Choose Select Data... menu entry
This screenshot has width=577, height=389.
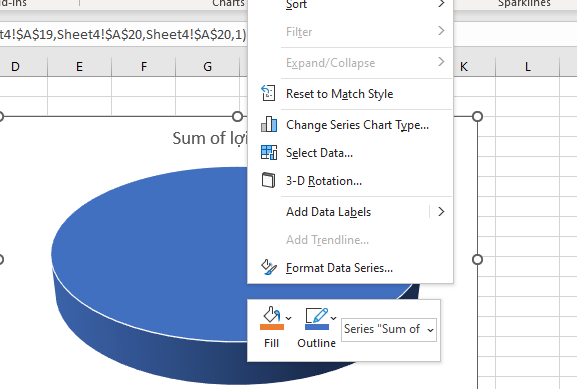click(319, 153)
